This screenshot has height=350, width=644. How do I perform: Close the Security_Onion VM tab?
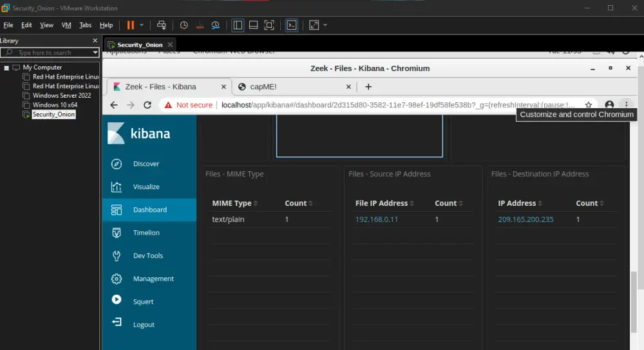tap(170, 45)
